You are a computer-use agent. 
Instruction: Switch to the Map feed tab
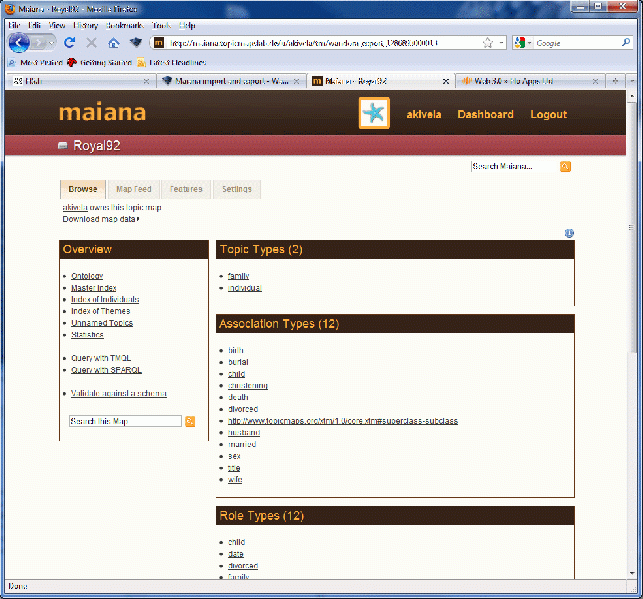133,189
